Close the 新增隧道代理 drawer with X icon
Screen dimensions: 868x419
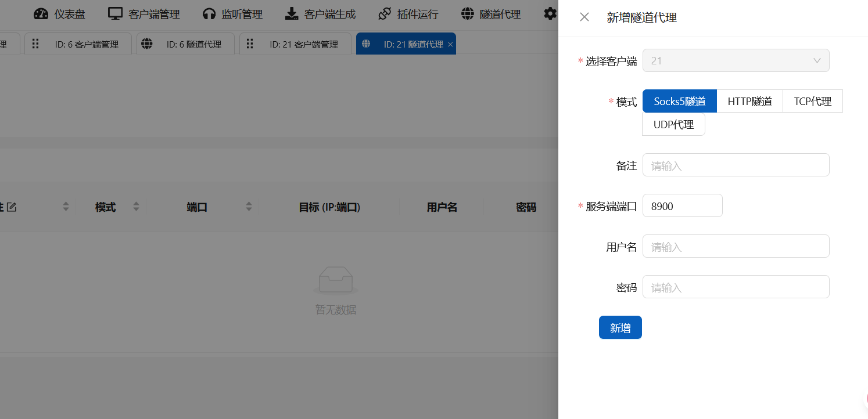584,17
